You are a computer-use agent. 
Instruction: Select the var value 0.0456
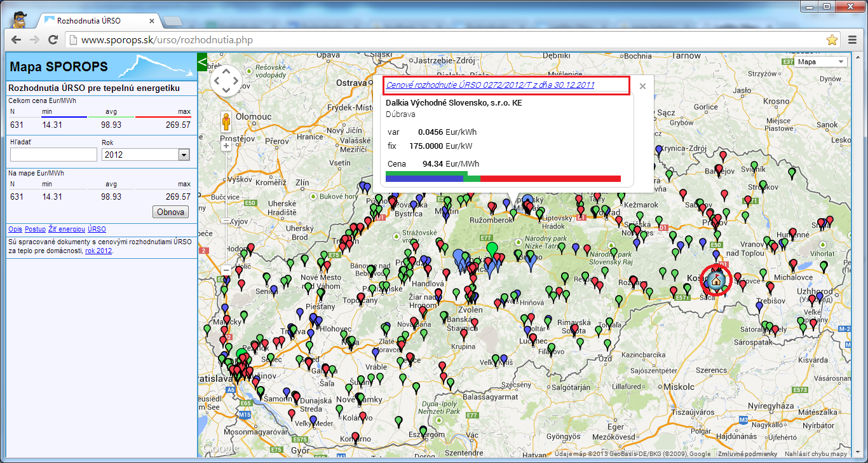(430, 132)
